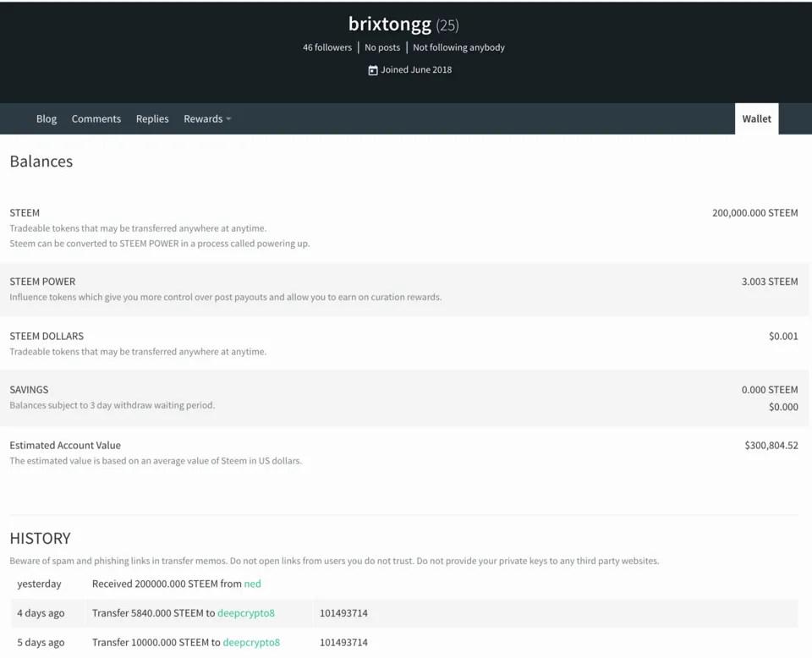The image size is (812, 658).
Task: View the Replies page
Action: [x=152, y=118]
